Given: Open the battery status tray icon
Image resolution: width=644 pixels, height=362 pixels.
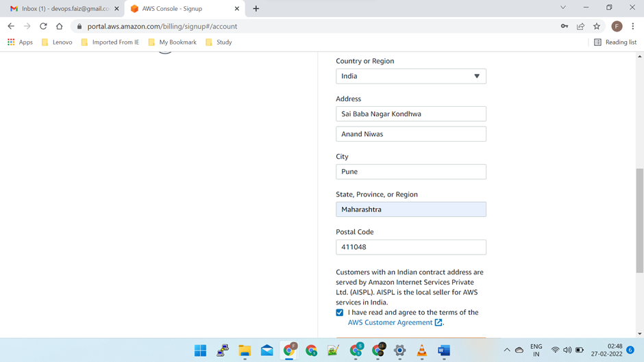Looking at the screenshot, I should tap(580, 350).
